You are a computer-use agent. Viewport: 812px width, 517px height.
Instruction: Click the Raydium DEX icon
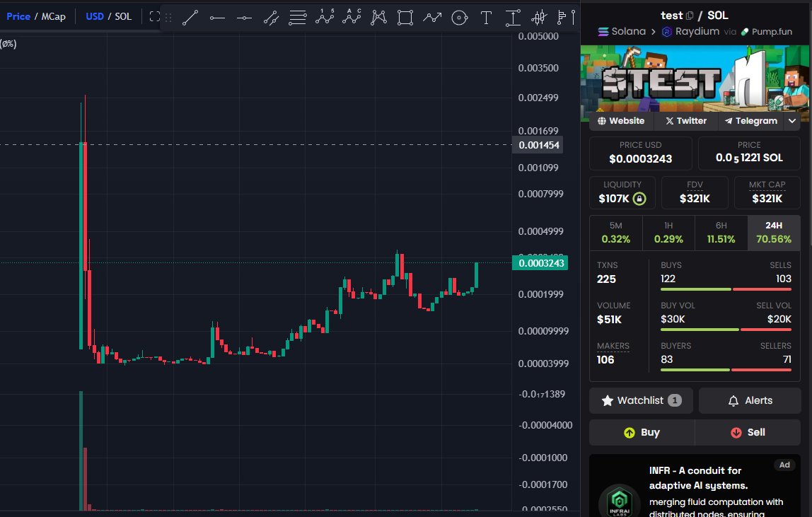[667, 32]
